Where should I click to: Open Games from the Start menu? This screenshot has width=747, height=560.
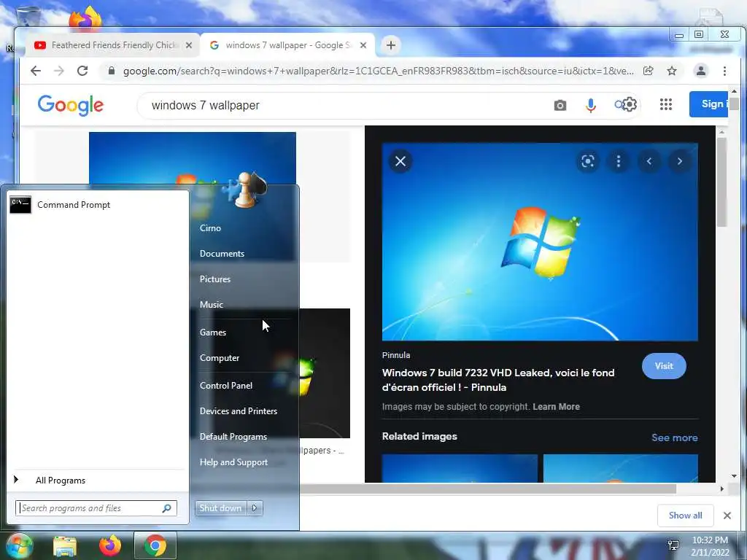[x=212, y=332]
